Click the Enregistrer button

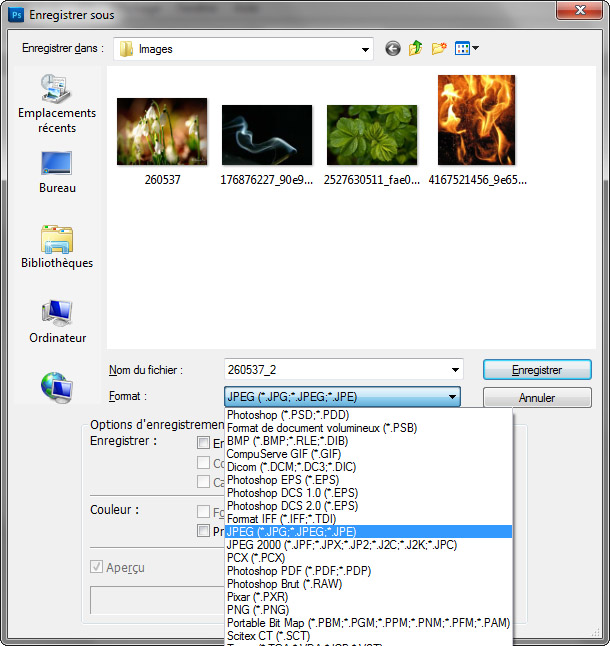(x=537, y=370)
